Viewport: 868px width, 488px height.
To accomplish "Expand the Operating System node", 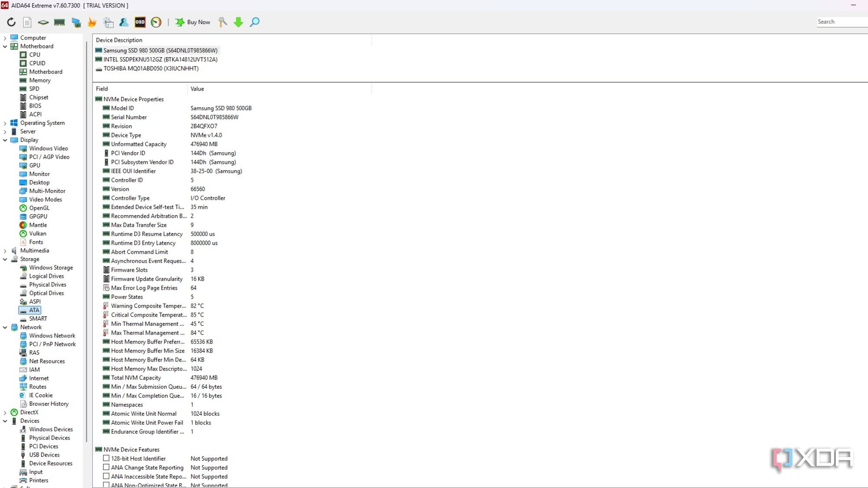I will click(5, 123).
